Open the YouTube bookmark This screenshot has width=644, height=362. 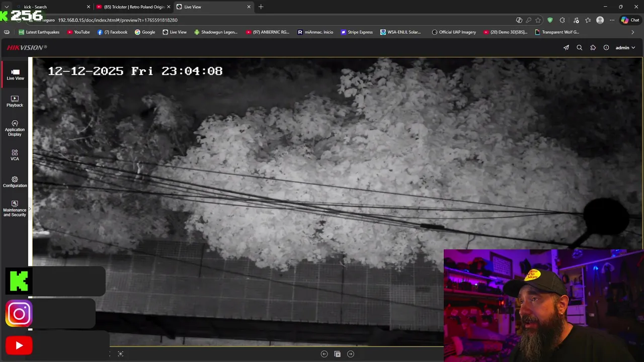[x=78, y=32]
